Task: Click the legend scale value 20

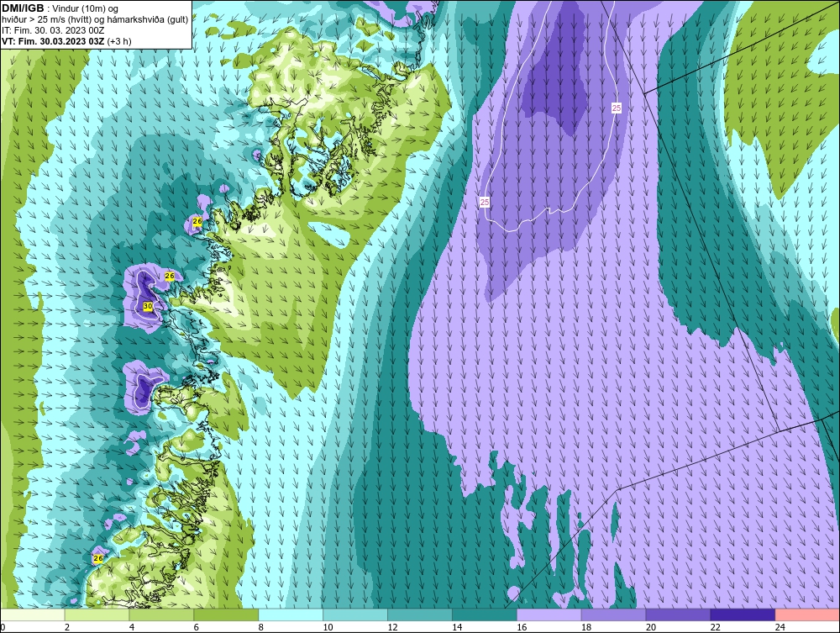Action: pos(651,627)
